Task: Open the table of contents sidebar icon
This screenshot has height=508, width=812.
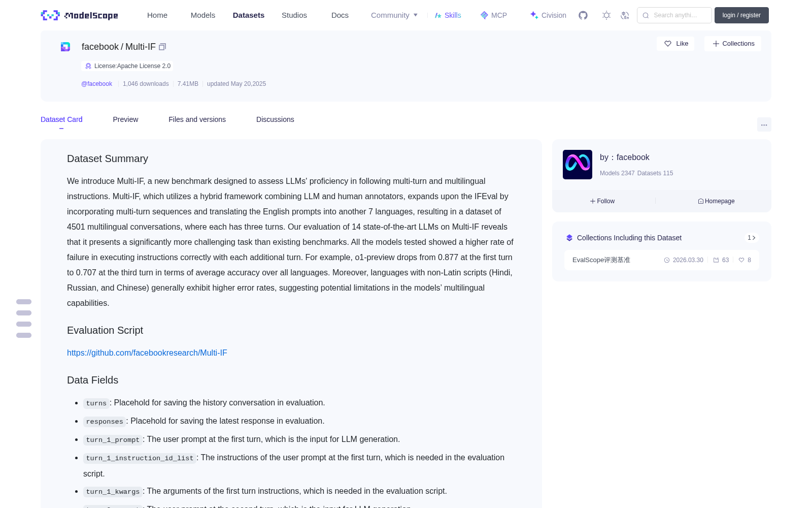Action: point(24,319)
